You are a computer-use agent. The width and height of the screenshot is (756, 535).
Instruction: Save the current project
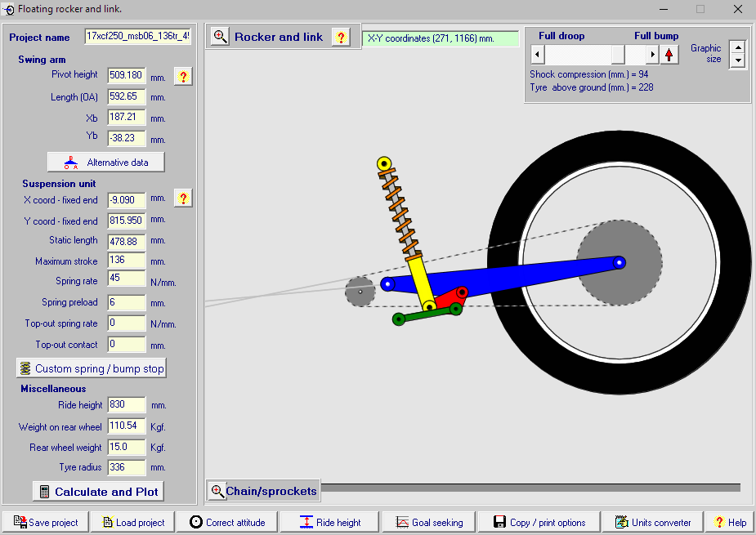pos(46,522)
